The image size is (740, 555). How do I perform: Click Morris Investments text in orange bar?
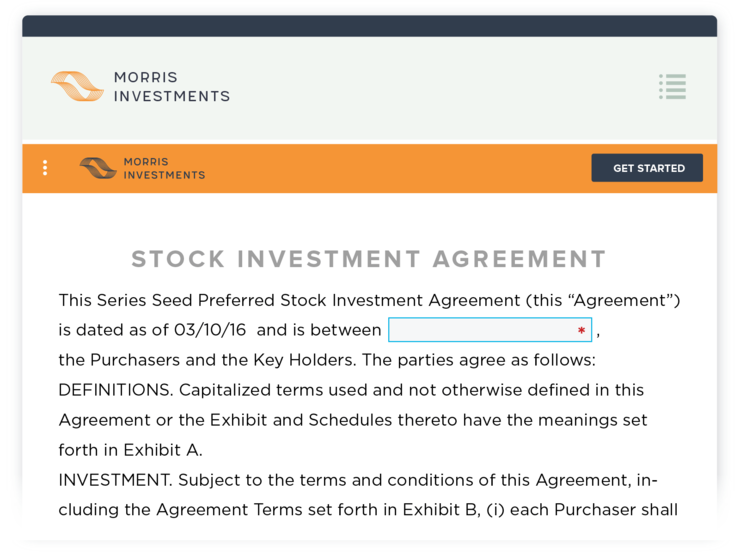[164, 168]
